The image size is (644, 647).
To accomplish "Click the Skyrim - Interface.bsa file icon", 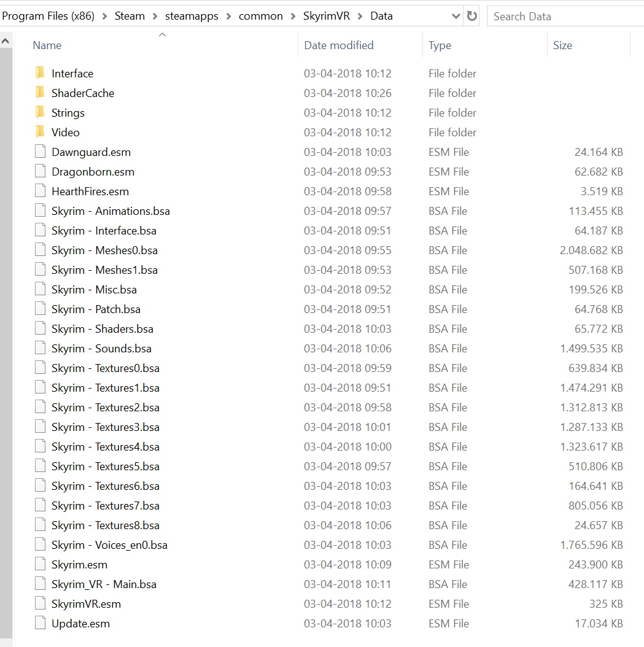I will (x=40, y=230).
